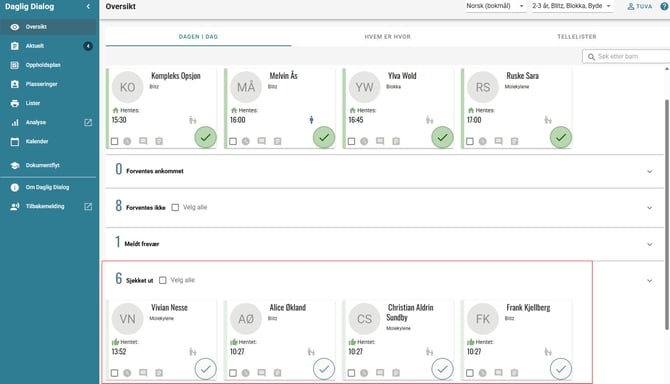Image resolution: width=670 pixels, height=384 pixels.
Task: Click green check button on Ruske Sara
Action: pos(561,138)
